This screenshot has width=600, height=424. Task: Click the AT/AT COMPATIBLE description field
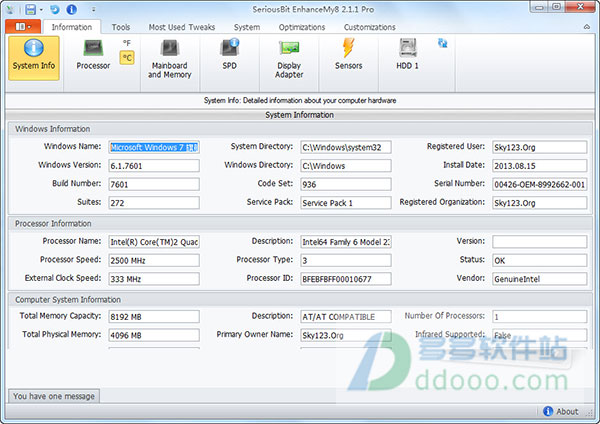pos(346,316)
